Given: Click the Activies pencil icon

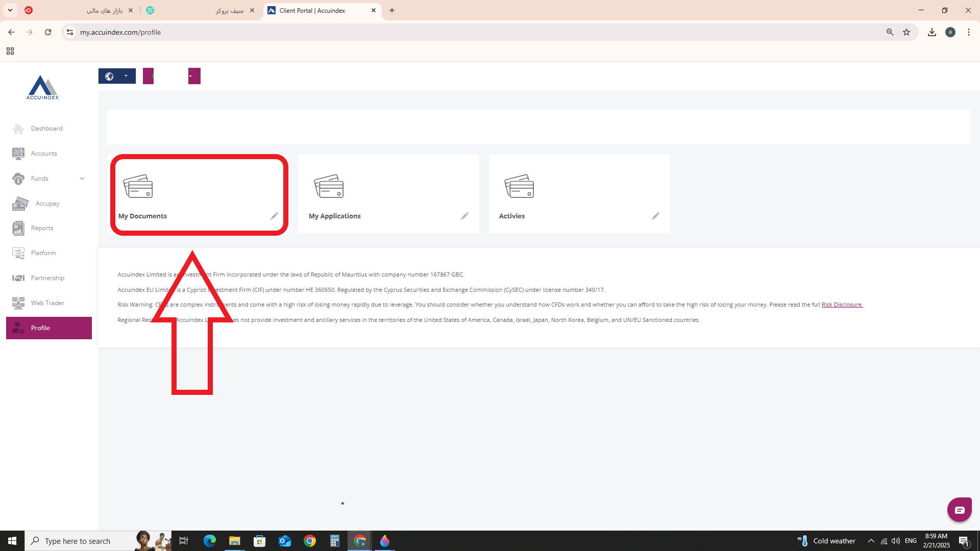Looking at the screenshot, I should (x=655, y=216).
